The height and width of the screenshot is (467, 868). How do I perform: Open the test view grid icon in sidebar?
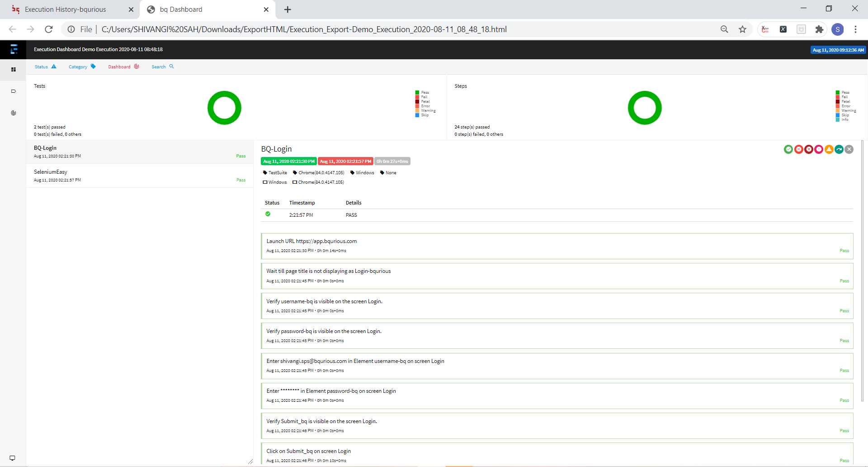(14, 70)
